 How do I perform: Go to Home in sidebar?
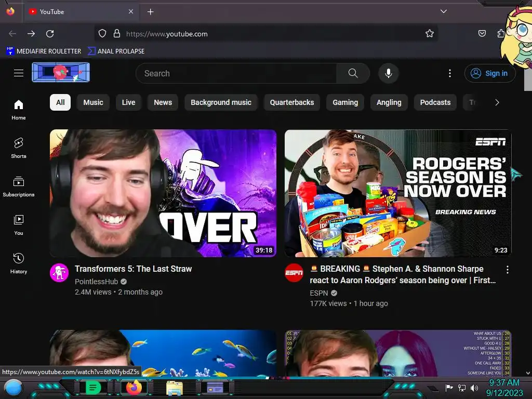(x=19, y=110)
